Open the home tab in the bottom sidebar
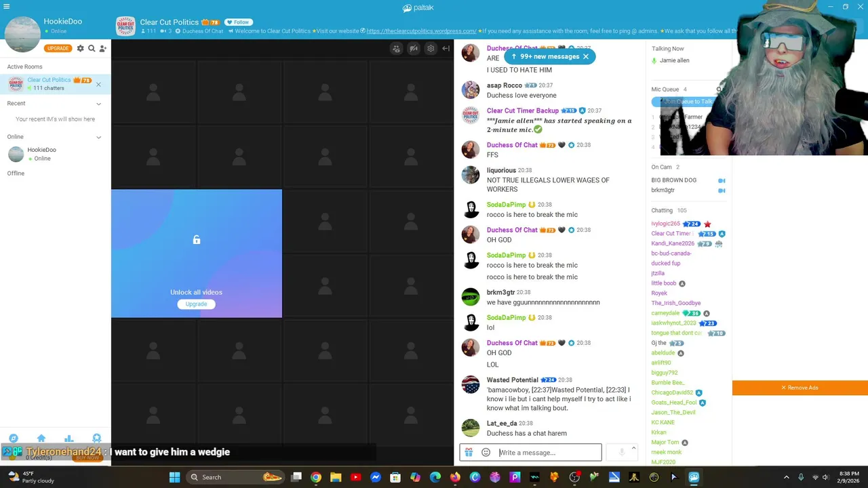This screenshot has width=868, height=488. coord(41,439)
